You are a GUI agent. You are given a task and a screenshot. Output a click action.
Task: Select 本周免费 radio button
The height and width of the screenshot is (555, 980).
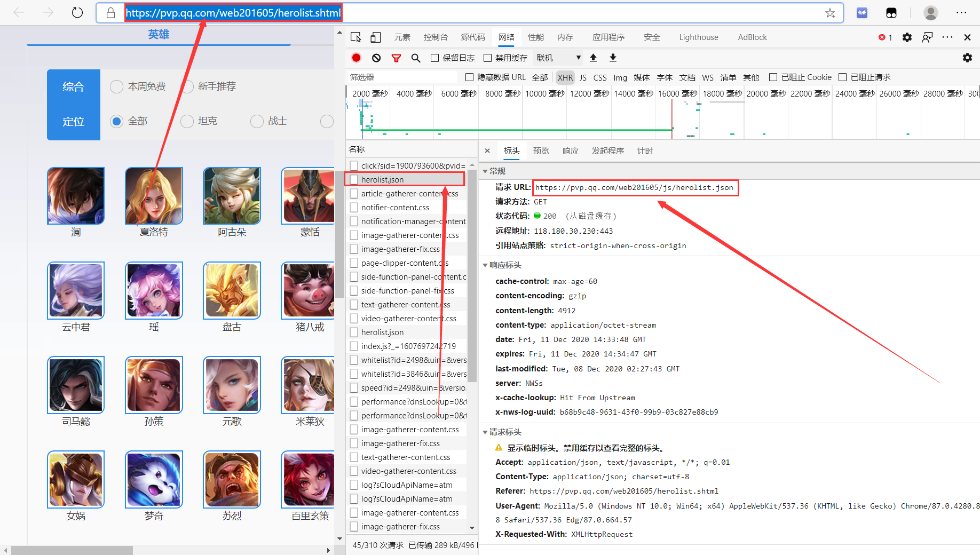coord(116,86)
